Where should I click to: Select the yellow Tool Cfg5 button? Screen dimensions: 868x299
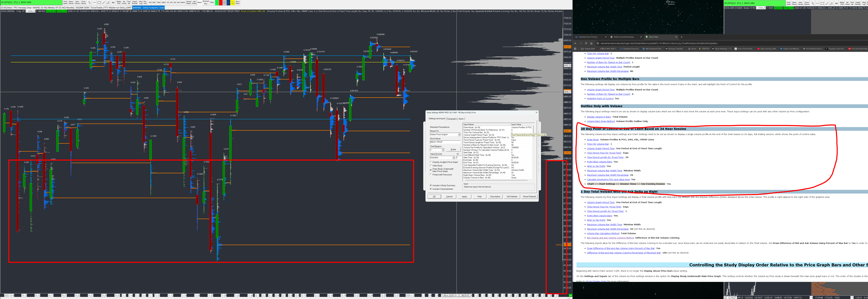[x=233, y=2]
